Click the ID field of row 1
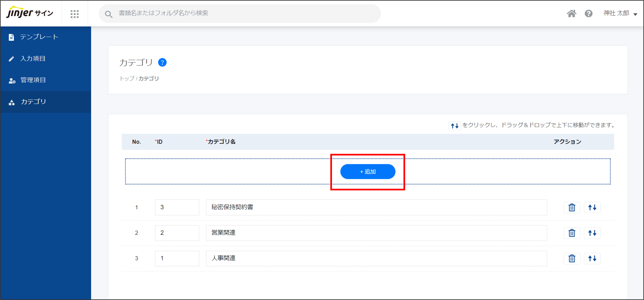644x300 pixels. point(177,207)
